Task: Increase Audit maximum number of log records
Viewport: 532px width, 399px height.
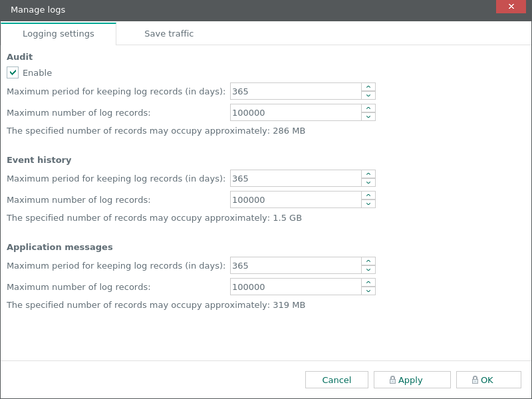Action: click(x=368, y=108)
